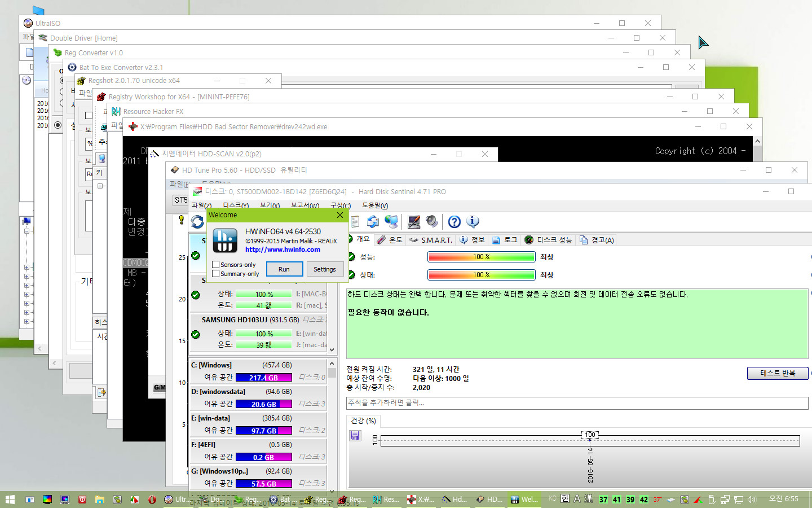Viewport: 812px width, 508px height.
Task: Switch to the 로그 log tab
Action: (x=505, y=240)
